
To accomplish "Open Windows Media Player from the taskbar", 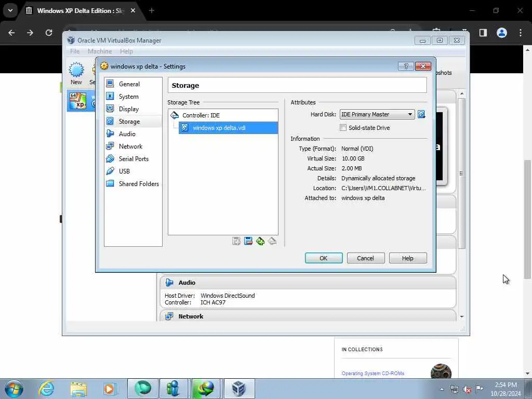I will pyautogui.click(x=109, y=389).
